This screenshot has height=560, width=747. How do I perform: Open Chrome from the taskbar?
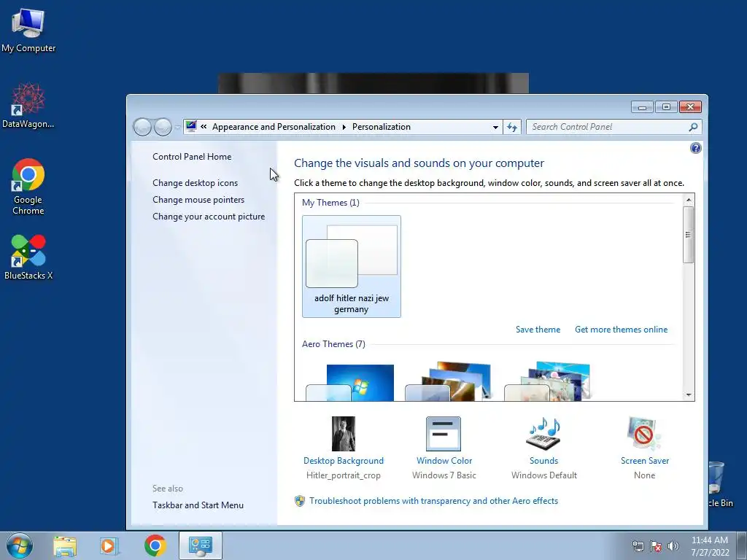(155, 545)
